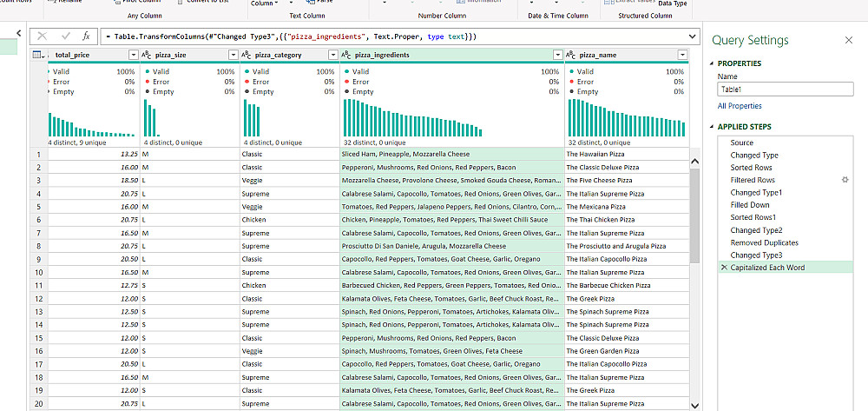Click the formula bar confirm checkmark icon

[x=63, y=36]
